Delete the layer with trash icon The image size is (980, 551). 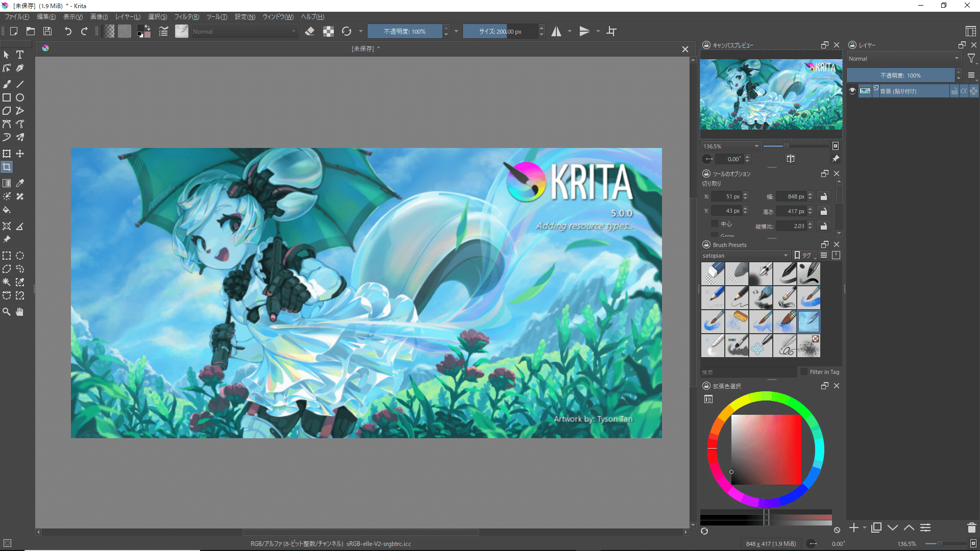point(971,528)
